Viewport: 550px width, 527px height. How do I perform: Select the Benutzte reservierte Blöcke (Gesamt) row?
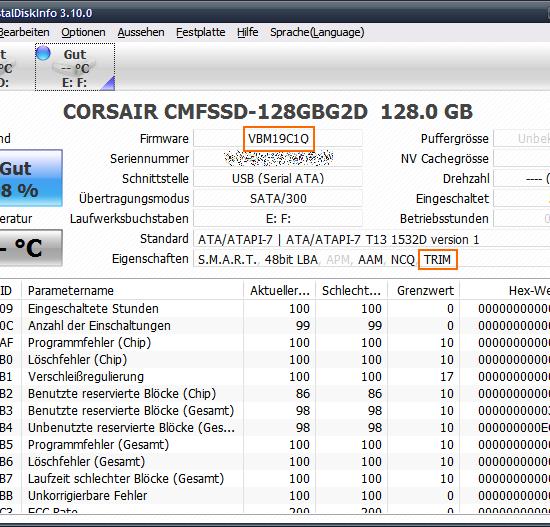(x=275, y=411)
